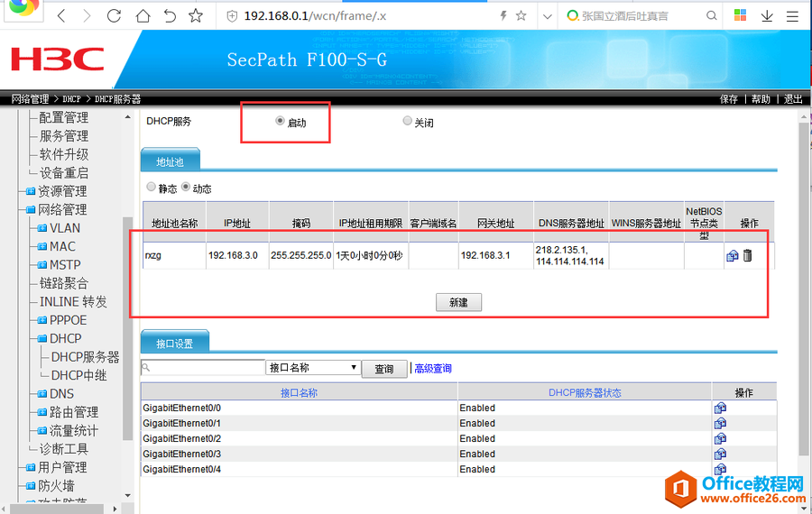This screenshot has width=812, height=514.
Task: Expand the MAC tree node
Action: (42, 246)
